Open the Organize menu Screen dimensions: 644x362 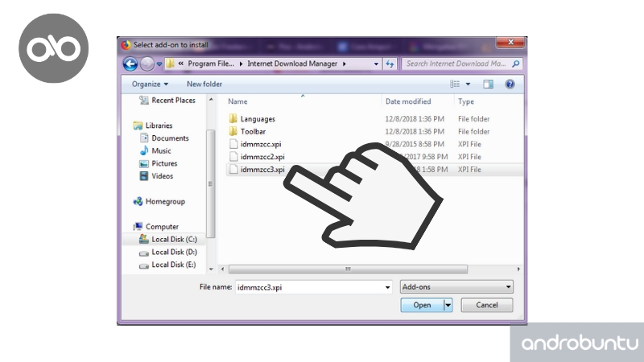tap(150, 84)
